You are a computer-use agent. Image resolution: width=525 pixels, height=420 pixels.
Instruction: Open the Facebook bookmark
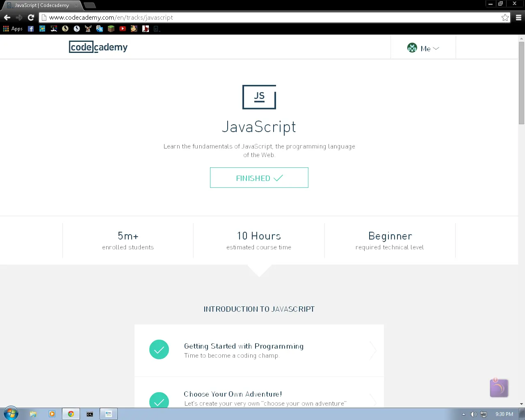point(31,29)
